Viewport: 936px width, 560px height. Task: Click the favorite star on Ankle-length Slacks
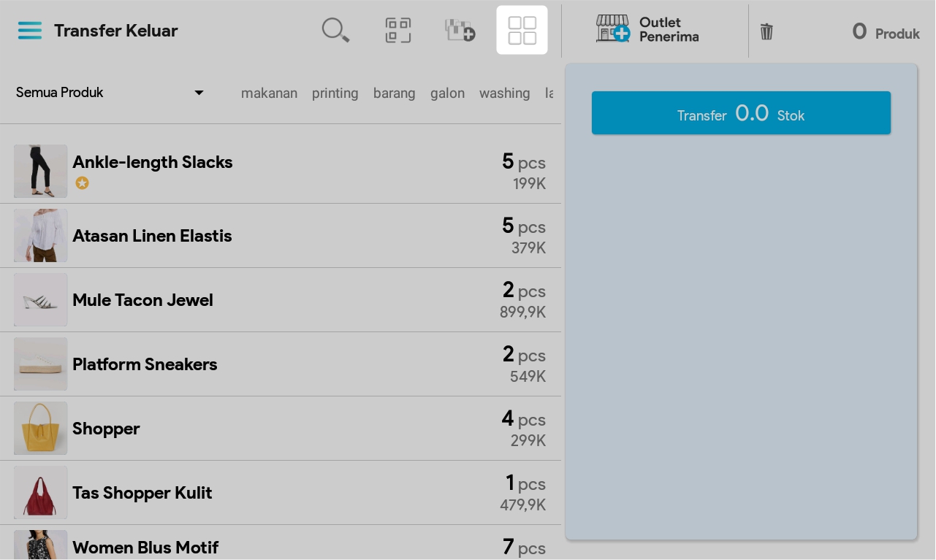tap(83, 183)
